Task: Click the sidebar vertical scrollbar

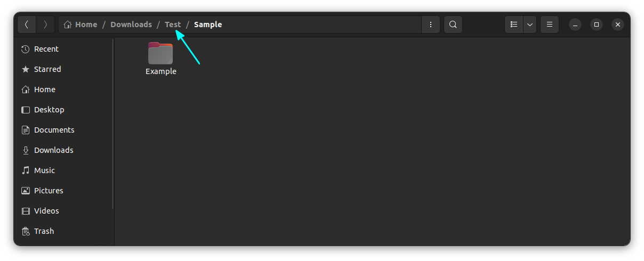Action: [x=113, y=124]
